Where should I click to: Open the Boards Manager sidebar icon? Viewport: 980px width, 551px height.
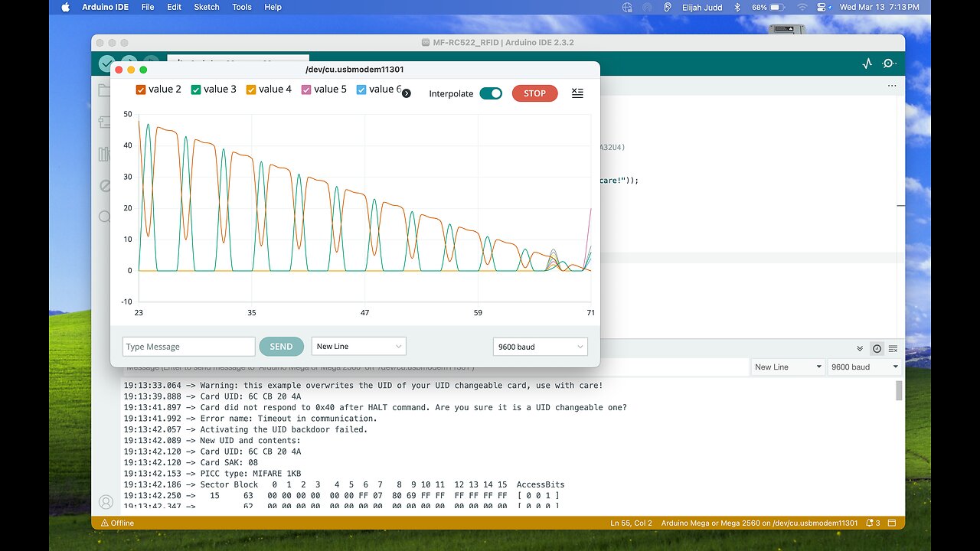105,122
